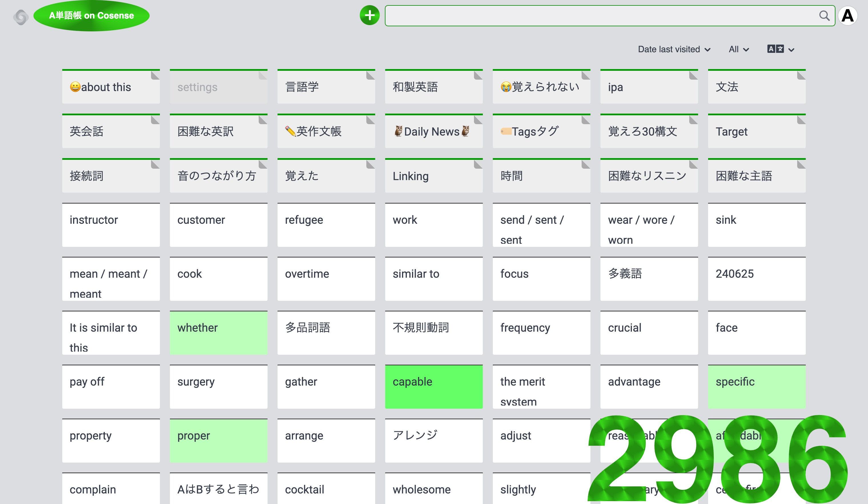This screenshot has width=868, height=504.
Task: Expand the All filter dropdown
Action: tap(738, 49)
